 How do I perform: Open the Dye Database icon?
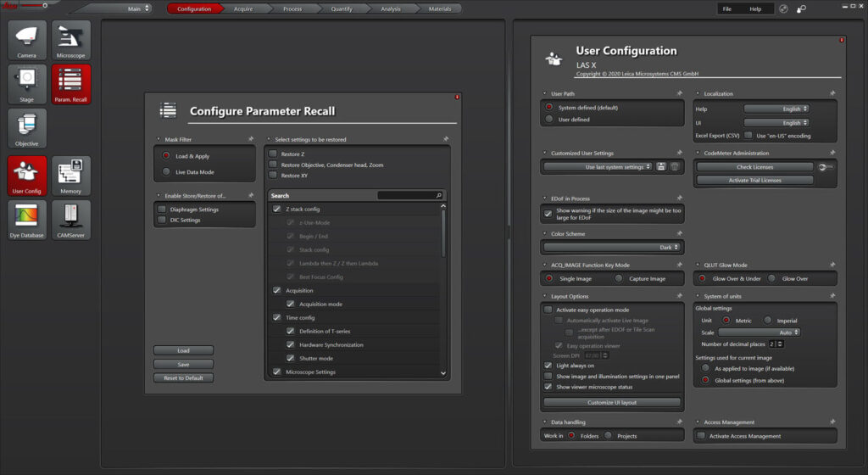point(27,220)
